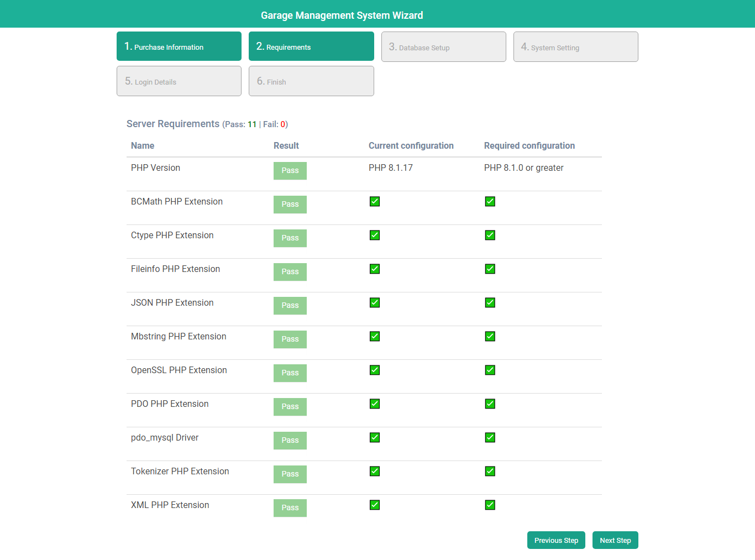Click the Next Step button
Screen dimensions: 755x560
615,540
